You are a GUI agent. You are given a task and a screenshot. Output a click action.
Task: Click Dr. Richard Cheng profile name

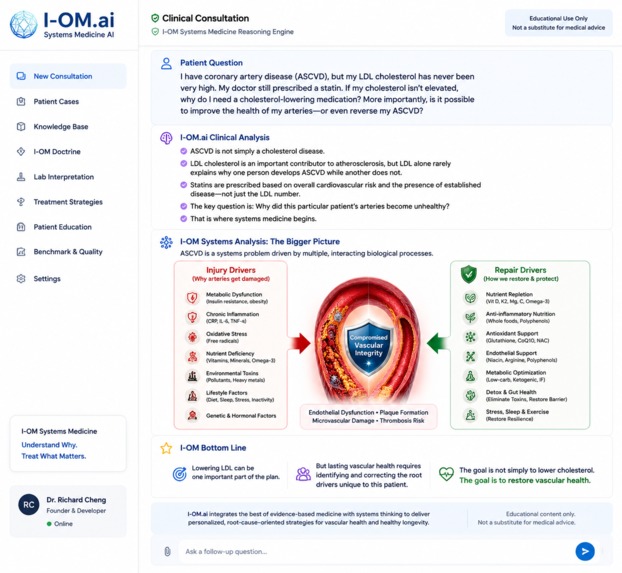[x=76, y=500]
